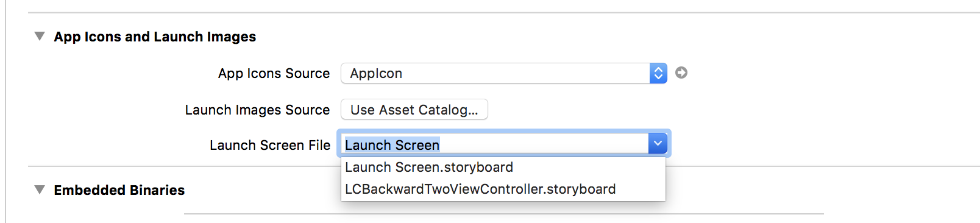Click the highlighted Launch Screen text
Viewport: 980px width, 223px height.
click(x=392, y=145)
